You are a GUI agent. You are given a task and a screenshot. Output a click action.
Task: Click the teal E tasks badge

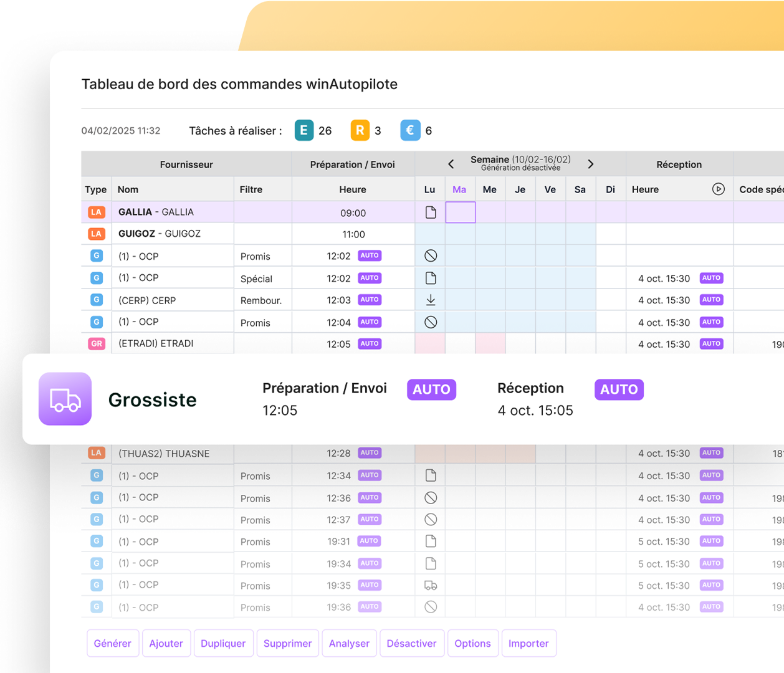(x=304, y=130)
